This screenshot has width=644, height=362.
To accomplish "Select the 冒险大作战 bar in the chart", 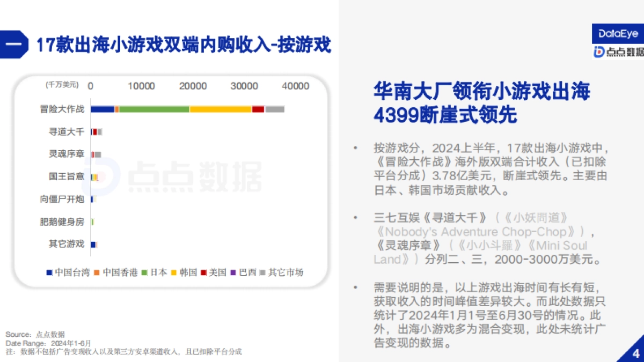I will coord(188,109).
